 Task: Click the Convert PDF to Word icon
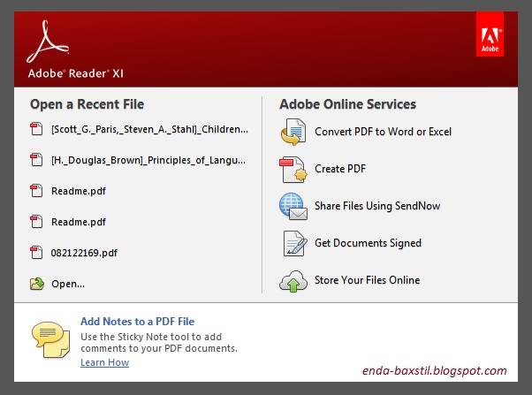pos(293,132)
